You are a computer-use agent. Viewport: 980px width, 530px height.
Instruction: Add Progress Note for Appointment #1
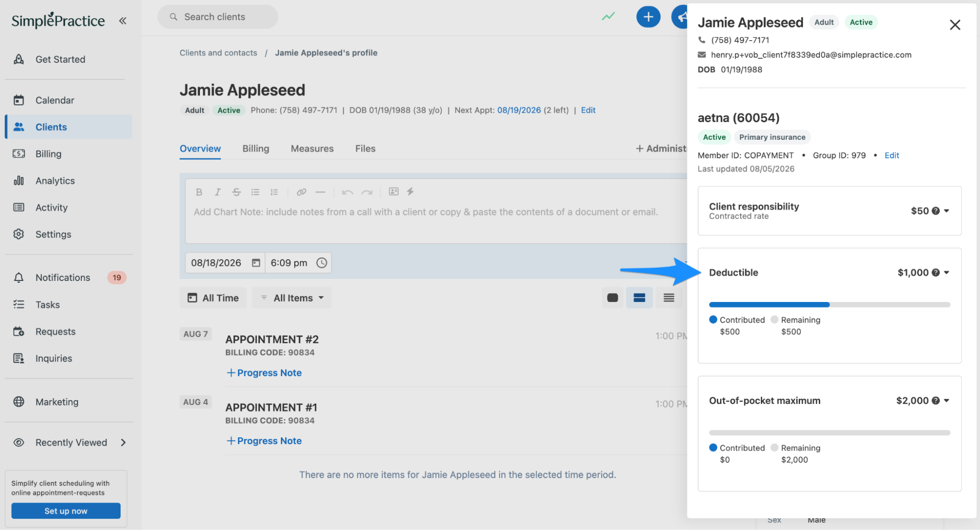click(264, 441)
